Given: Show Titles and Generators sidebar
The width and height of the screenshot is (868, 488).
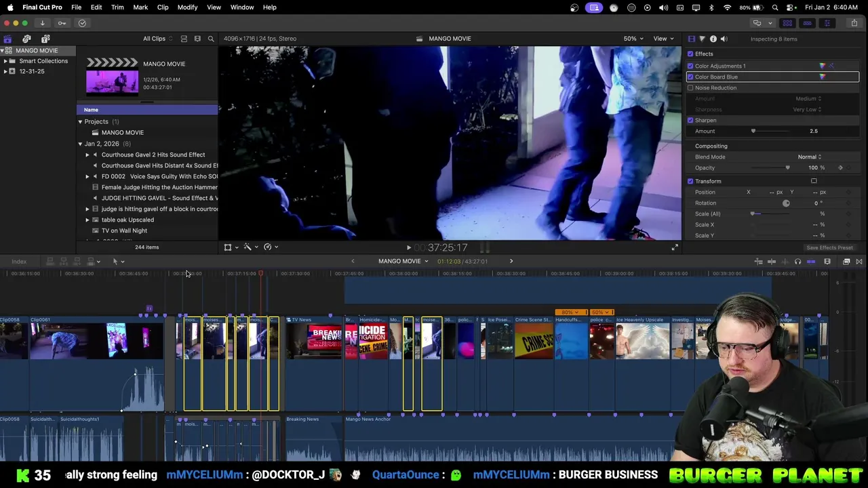Looking at the screenshot, I should click(45, 39).
